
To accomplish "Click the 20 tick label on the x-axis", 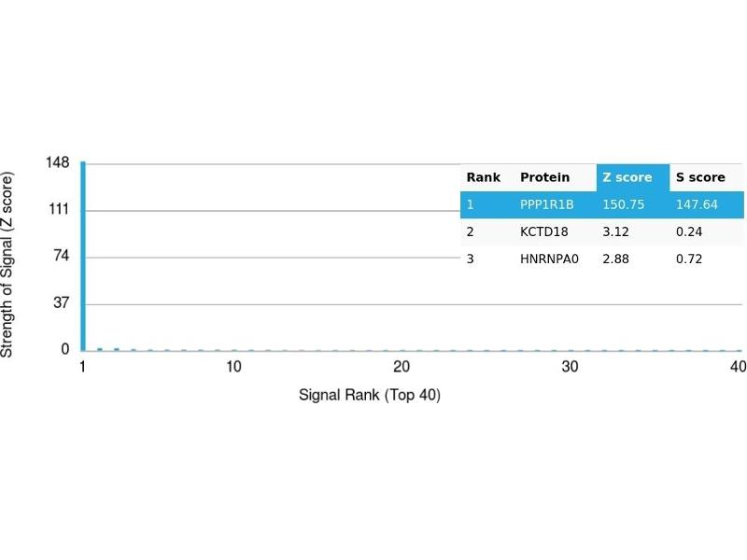I will tap(402, 367).
